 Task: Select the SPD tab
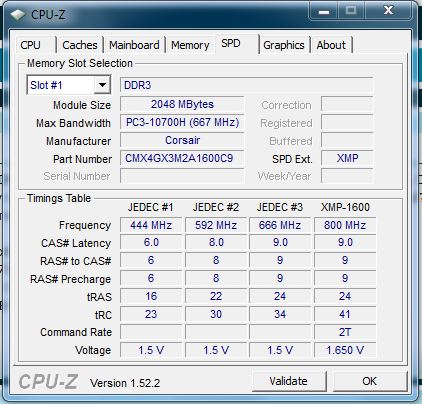point(231,43)
